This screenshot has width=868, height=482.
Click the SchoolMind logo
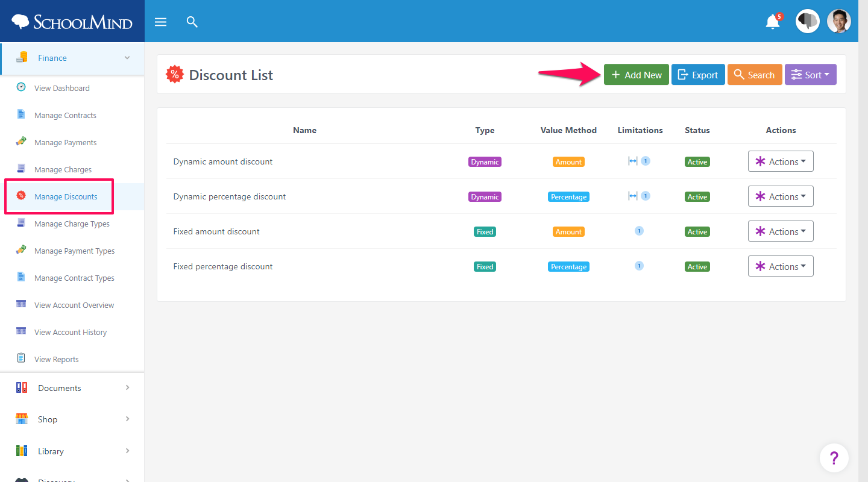(x=72, y=22)
